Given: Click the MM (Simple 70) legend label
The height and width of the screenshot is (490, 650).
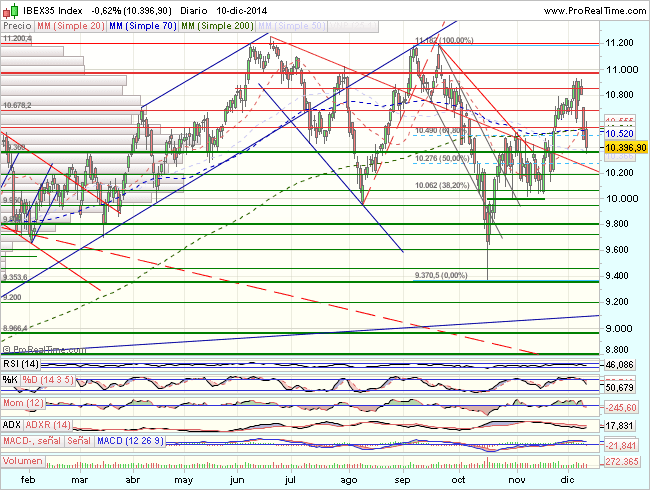Looking at the screenshot, I should coord(143,26).
